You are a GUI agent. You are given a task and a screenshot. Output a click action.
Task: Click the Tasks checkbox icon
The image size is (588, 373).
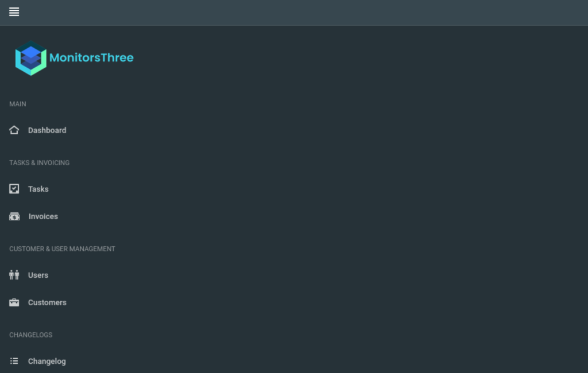pyautogui.click(x=14, y=189)
